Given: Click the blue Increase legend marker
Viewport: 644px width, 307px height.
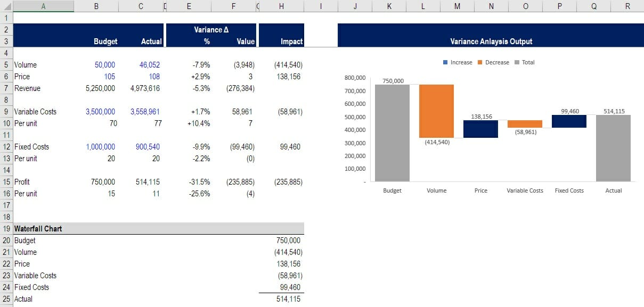Looking at the screenshot, I should point(446,62).
